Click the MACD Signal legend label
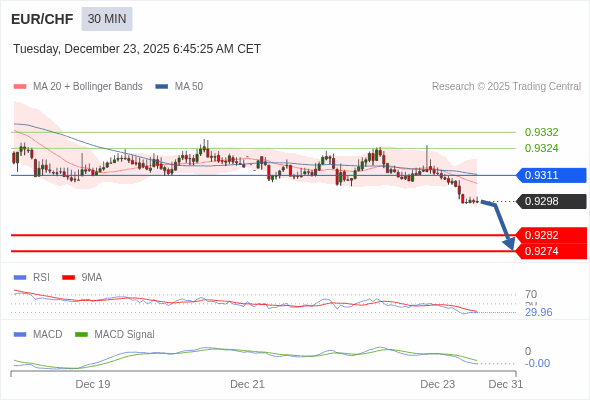 click(x=125, y=335)
